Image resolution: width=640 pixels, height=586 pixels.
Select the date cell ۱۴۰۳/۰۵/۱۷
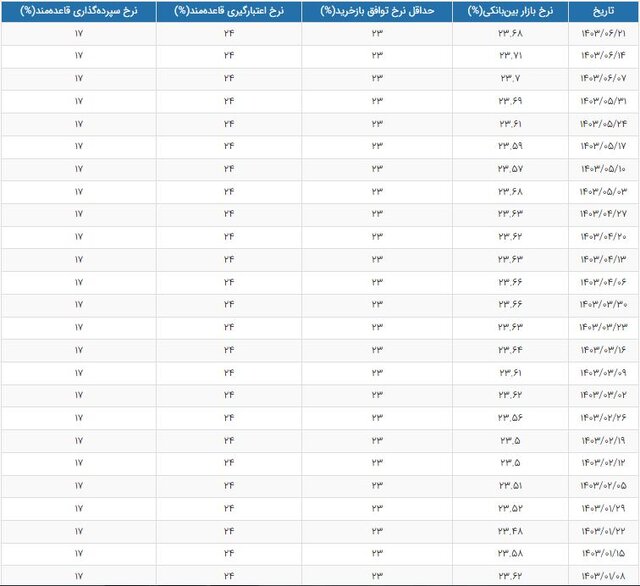click(x=603, y=146)
